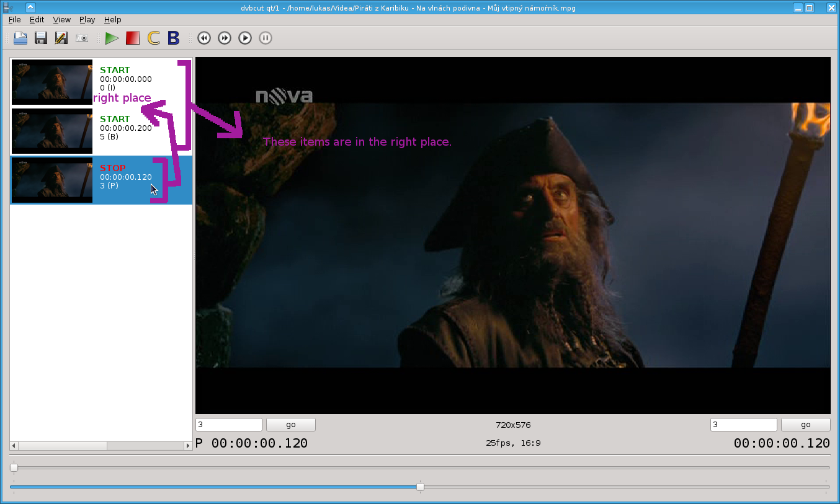Image resolution: width=840 pixels, height=504 pixels.
Task: Select the START 00:00:00.000 list entry
Action: [101, 82]
